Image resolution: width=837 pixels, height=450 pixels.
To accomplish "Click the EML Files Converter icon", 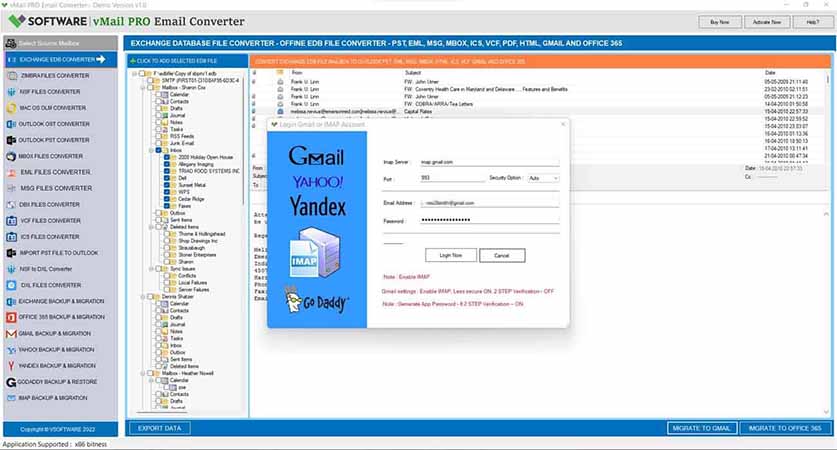I will (12, 172).
